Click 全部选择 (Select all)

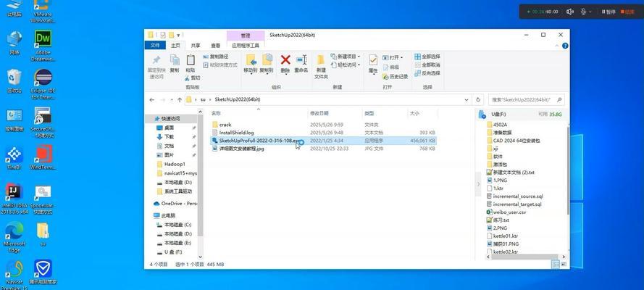427,57
